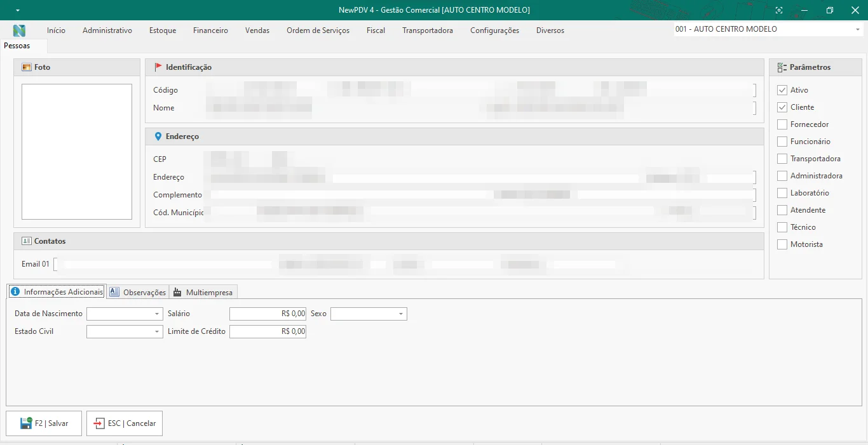Click the F2 | Salvar button

(x=44, y=423)
